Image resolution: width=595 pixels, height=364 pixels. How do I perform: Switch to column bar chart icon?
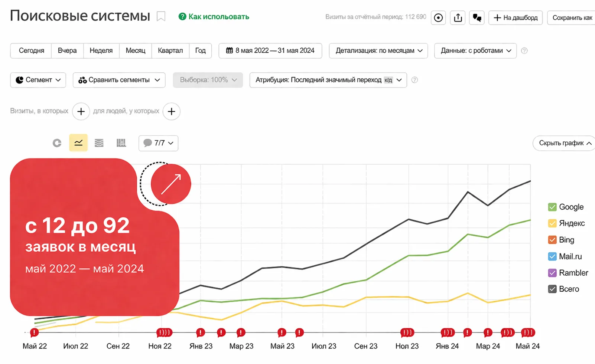pyautogui.click(x=121, y=143)
